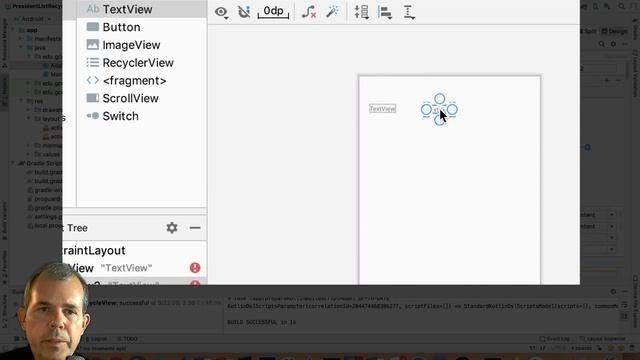Click the Button palette icon

(93, 27)
